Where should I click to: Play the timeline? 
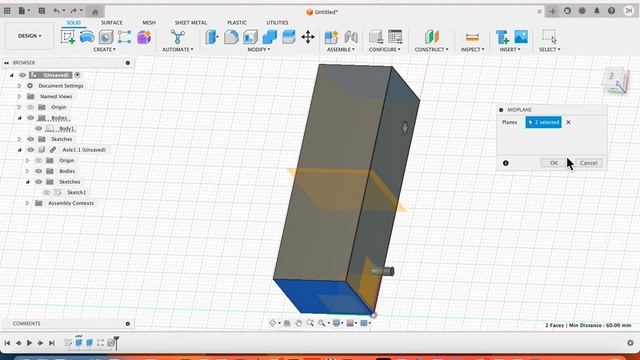tap(29, 343)
